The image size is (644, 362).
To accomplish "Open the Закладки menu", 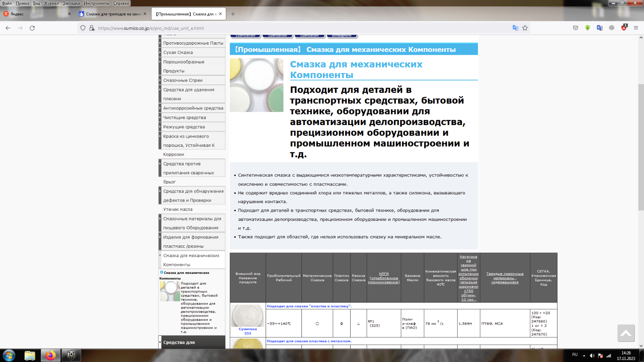I will pos(71,3).
